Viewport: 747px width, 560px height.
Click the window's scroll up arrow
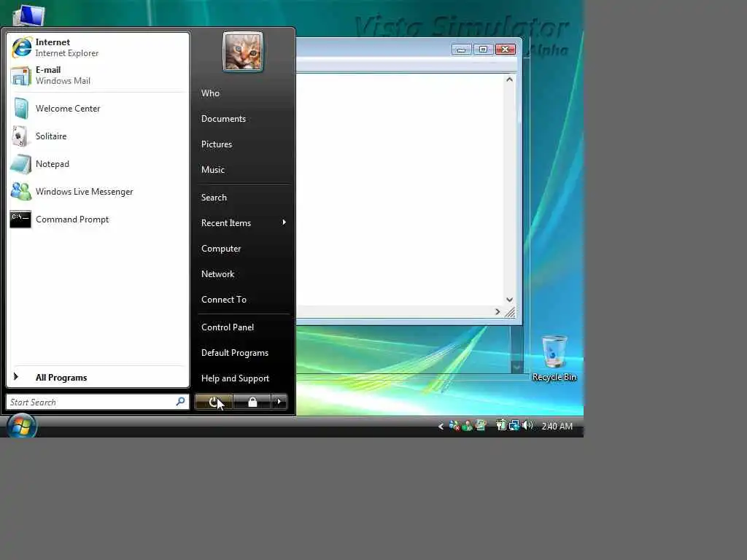509,79
